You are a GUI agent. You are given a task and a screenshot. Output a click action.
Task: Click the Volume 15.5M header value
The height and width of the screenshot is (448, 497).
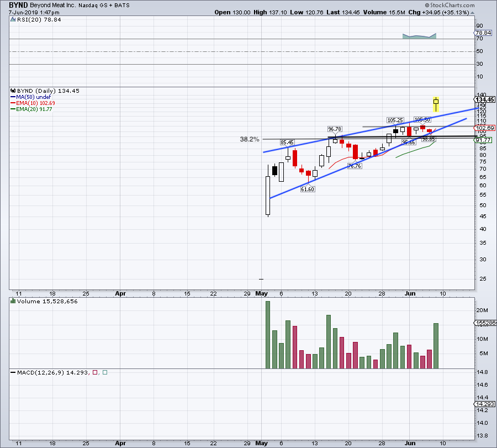coord(384,12)
